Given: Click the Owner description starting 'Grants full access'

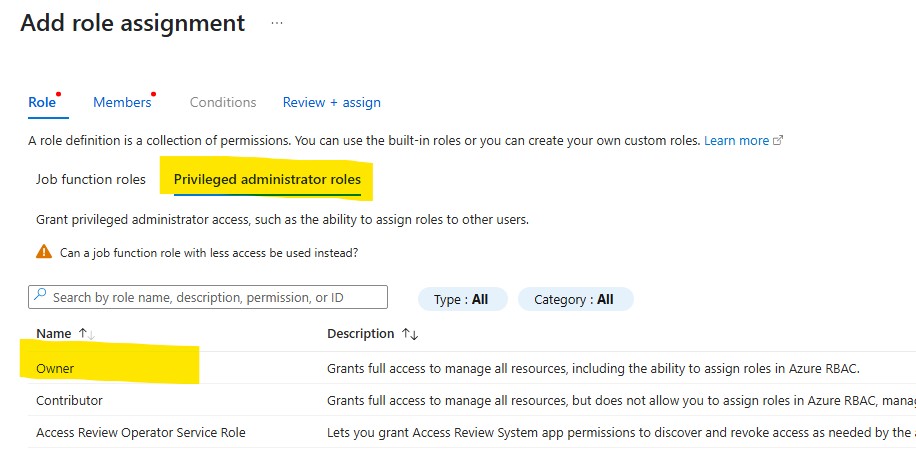Looking at the screenshot, I should [x=594, y=368].
